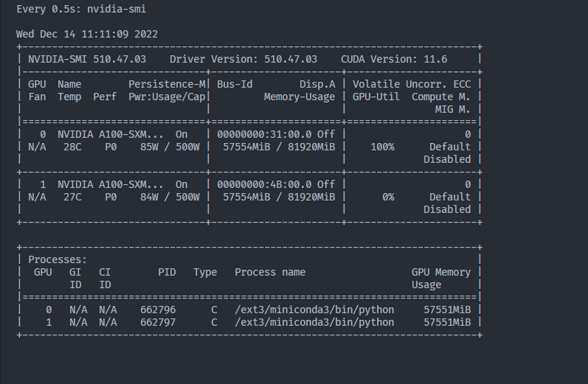Select PID 662796 in the process list
588x384 pixels.
pos(158,310)
